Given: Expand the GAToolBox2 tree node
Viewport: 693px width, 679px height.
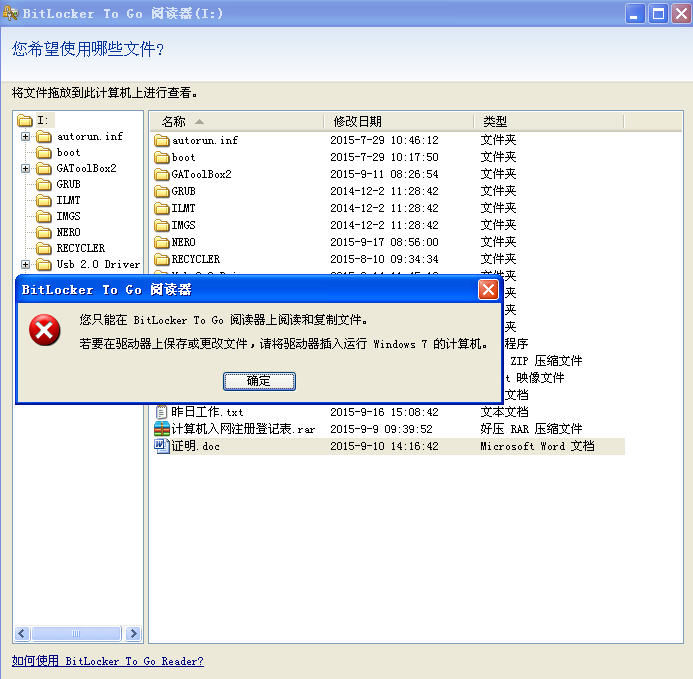Looking at the screenshot, I should [x=26, y=168].
